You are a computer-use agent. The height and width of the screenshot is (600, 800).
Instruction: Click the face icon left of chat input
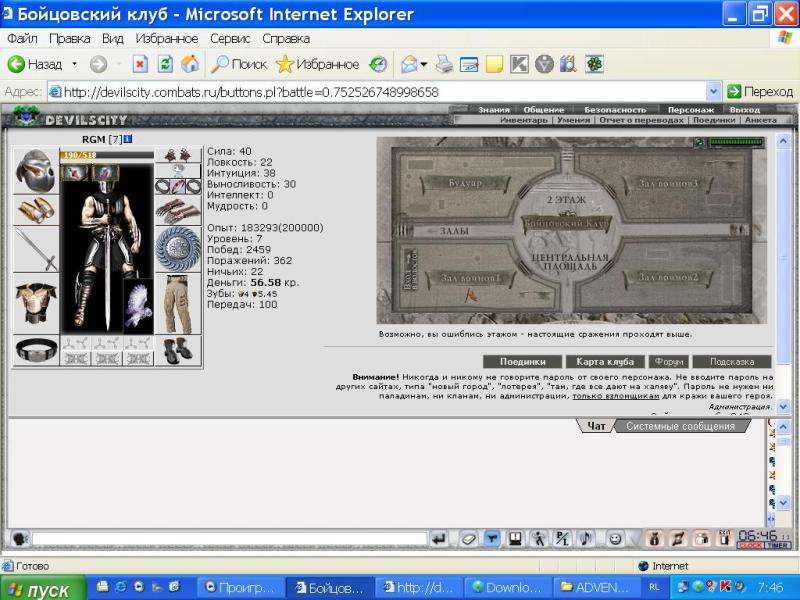click(19, 539)
